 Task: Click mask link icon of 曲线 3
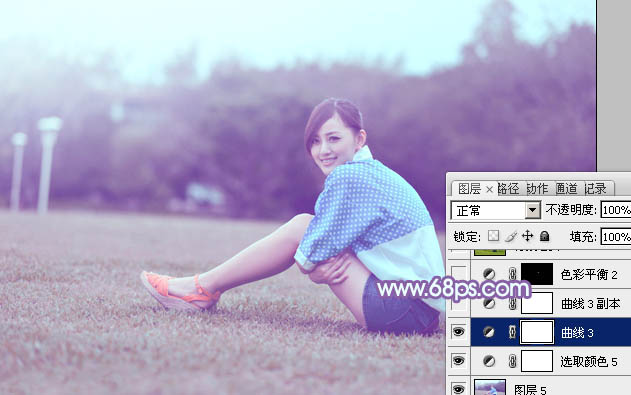tap(512, 332)
